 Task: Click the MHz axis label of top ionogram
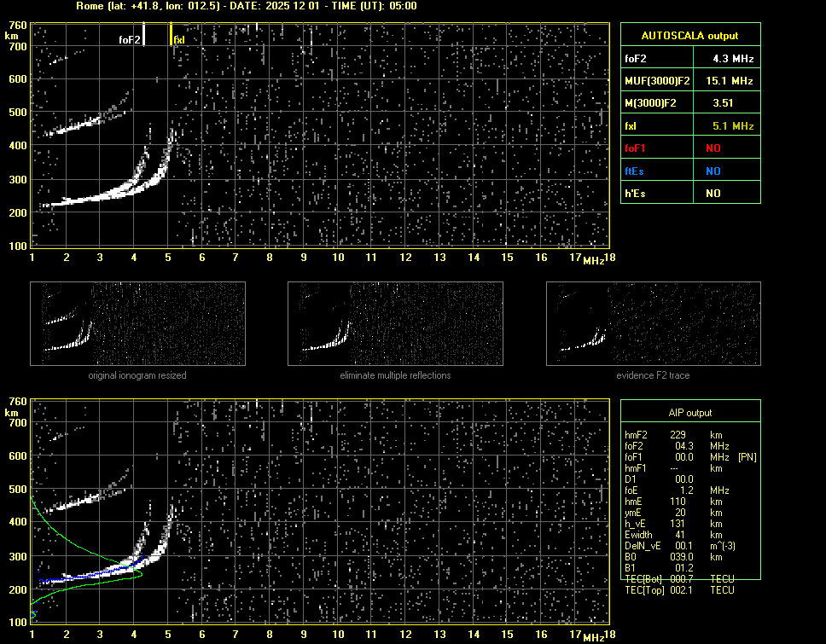[593, 259]
